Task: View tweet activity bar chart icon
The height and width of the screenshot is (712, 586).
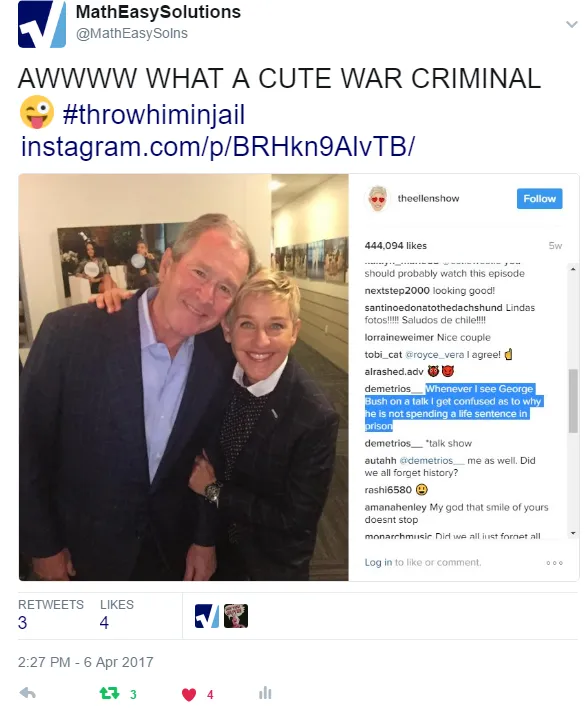Action: coord(265,693)
